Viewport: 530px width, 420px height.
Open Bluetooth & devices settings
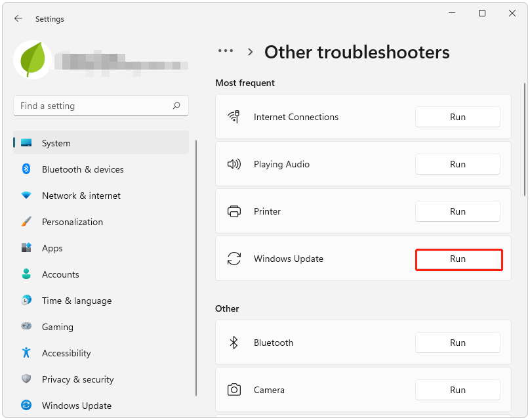101,169
